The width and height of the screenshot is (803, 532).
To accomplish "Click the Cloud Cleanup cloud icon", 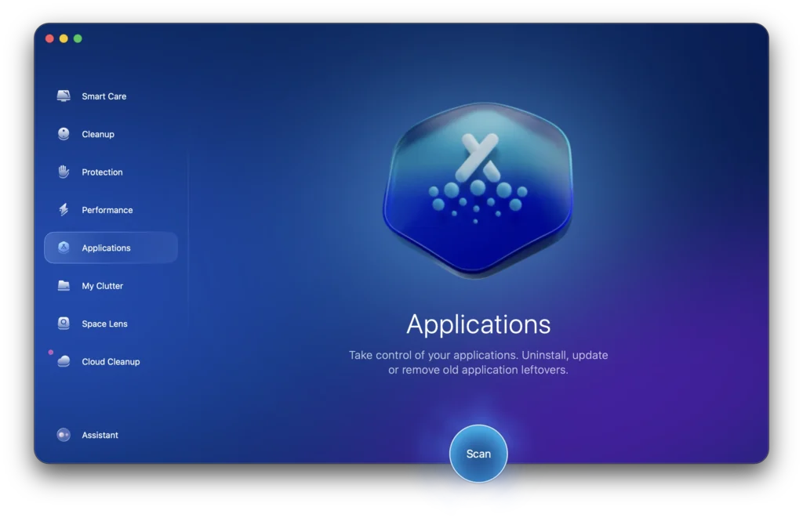I will (x=64, y=361).
